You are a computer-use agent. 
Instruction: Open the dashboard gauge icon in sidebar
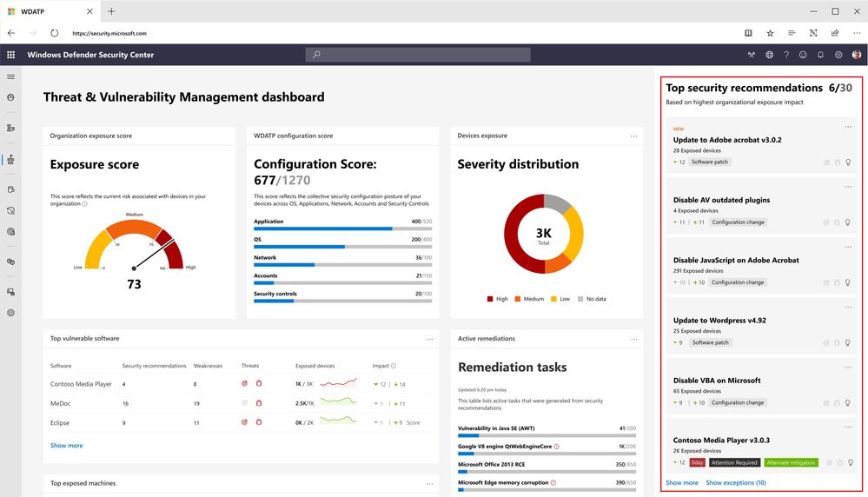(x=10, y=97)
